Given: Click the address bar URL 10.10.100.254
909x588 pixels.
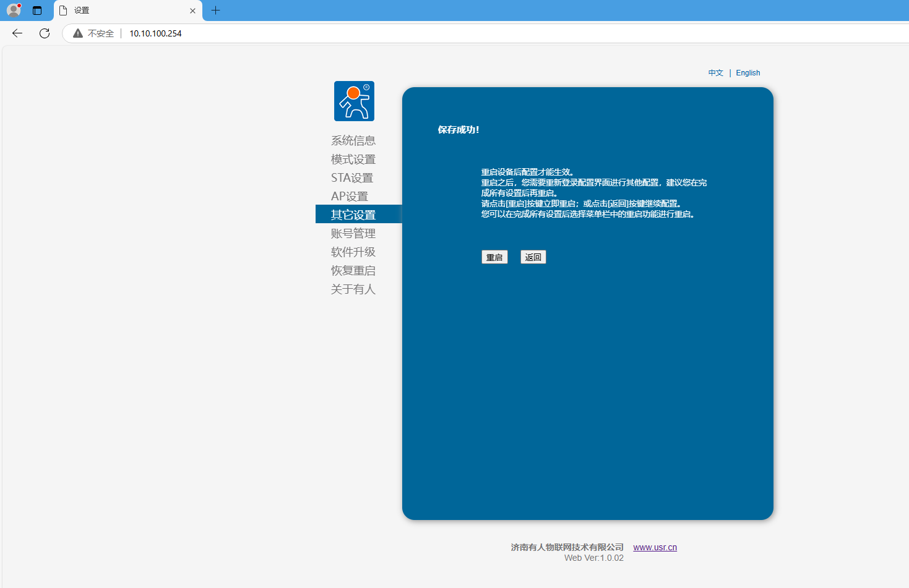Looking at the screenshot, I should (x=155, y=33).
